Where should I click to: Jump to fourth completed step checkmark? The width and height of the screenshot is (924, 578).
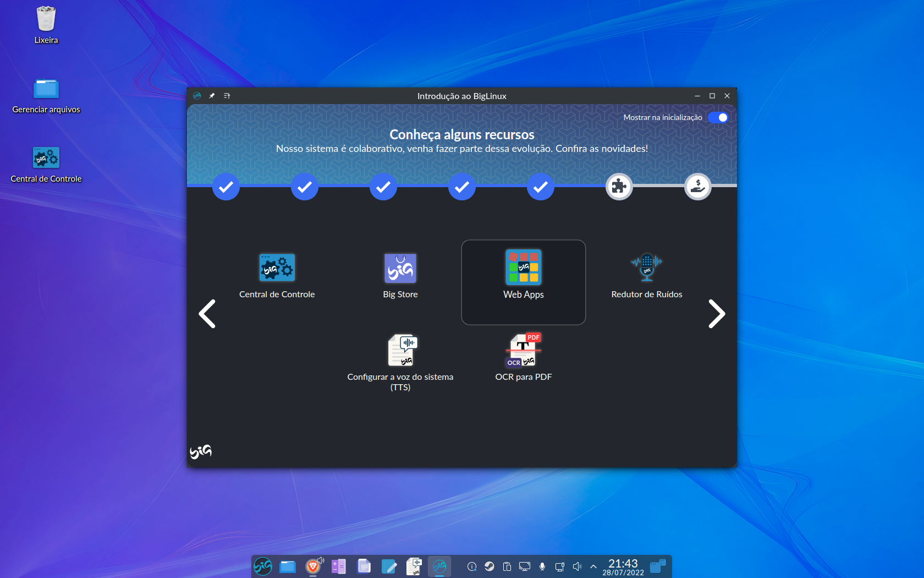(x=462, y=187)
